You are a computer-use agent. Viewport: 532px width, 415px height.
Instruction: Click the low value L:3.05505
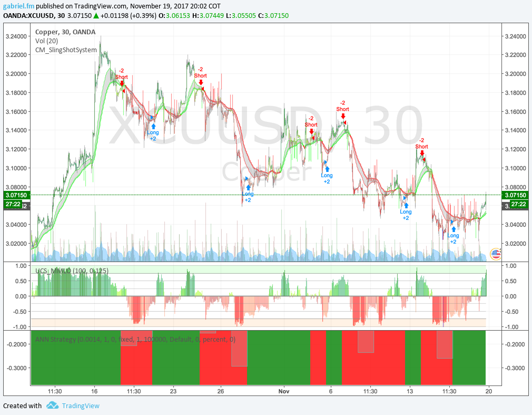(241, 16)
